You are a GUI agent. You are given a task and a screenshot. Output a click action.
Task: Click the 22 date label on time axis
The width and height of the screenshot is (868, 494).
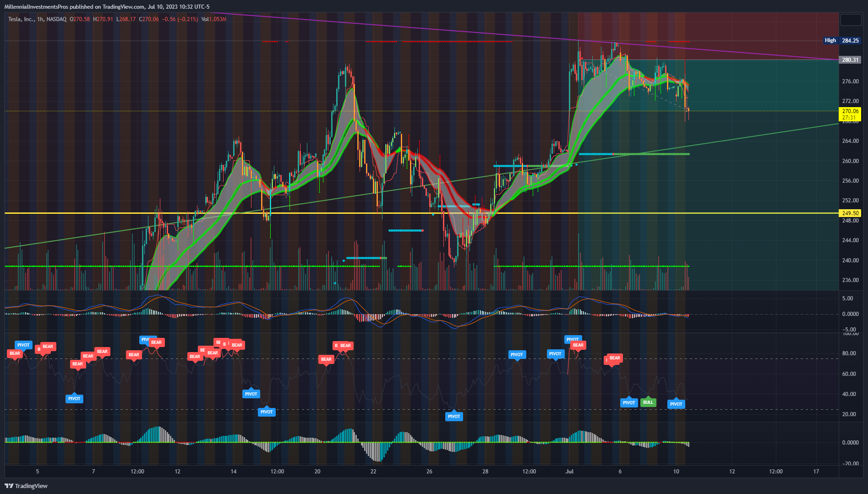(x=373, y=472)
